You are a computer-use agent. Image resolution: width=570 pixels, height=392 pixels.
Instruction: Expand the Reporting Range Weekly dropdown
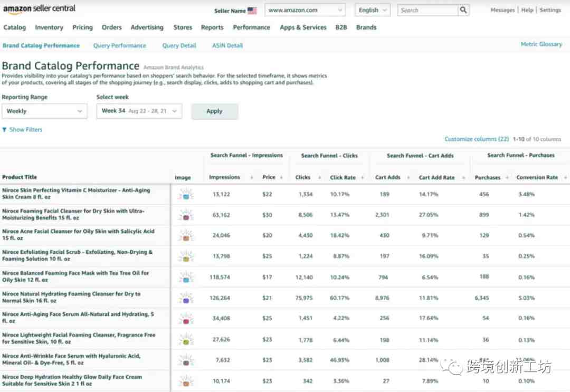point(44,111)
